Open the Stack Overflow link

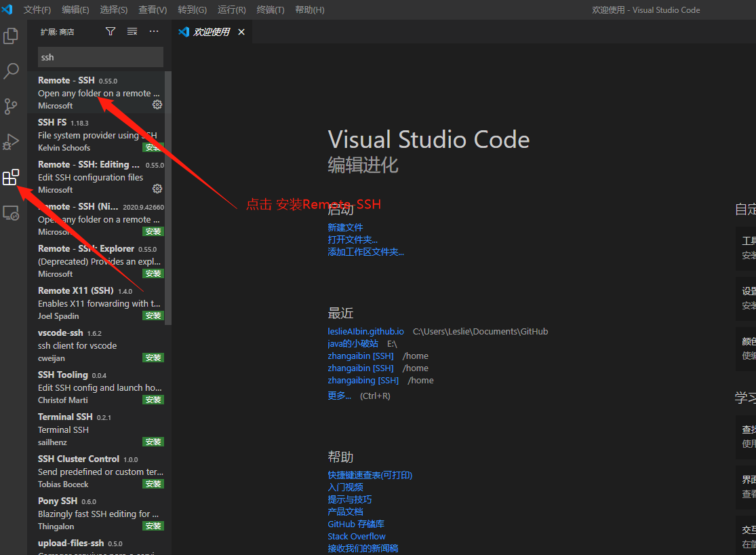[x=357, y=536]
